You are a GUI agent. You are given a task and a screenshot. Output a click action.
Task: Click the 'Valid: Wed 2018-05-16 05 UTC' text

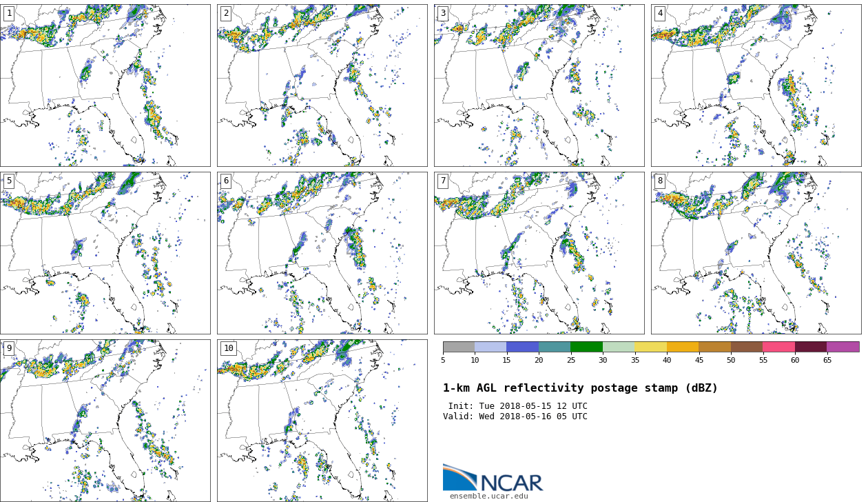point(515,416)
